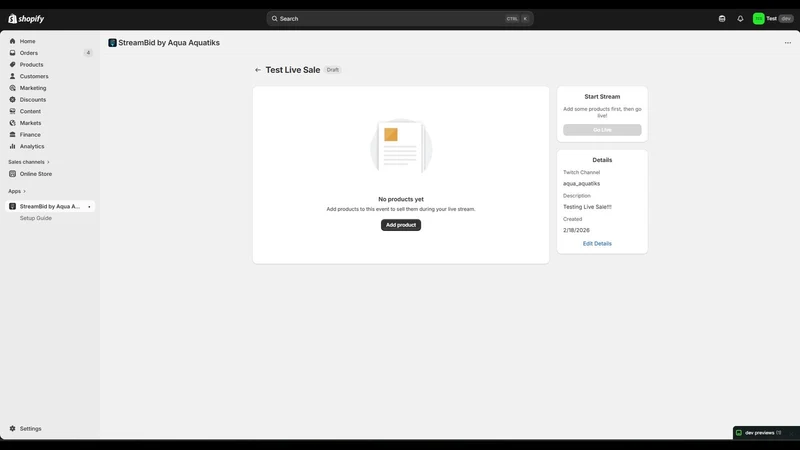Click the aqua_aquatiks Twitch channel value
The image size is (800, 450).
(x=581, y=184)
